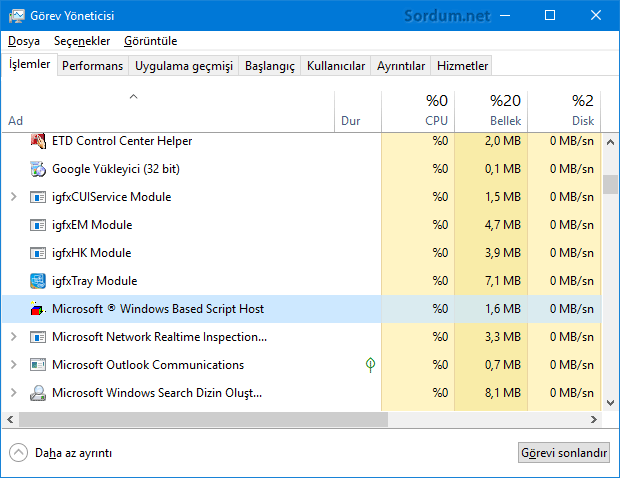Viewport: 620px width, 478px height.
Task: Click the 3,9 MB memory value
Action: tap(503, 253)
